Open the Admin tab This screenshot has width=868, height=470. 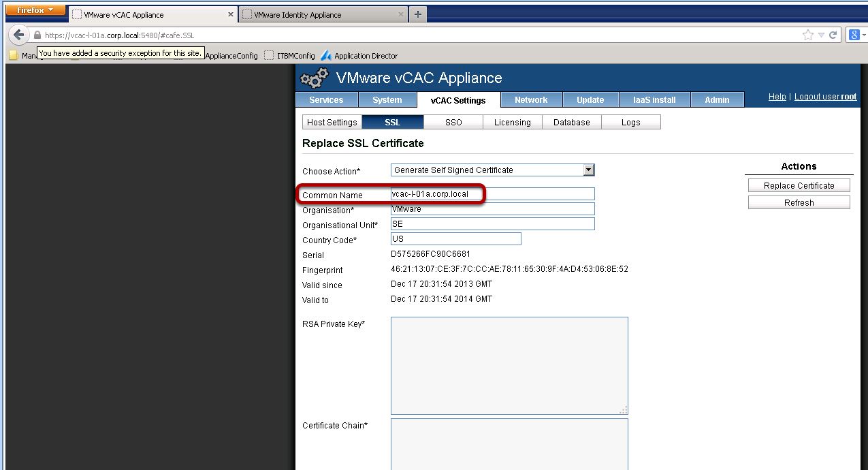[x=717, y=100]
